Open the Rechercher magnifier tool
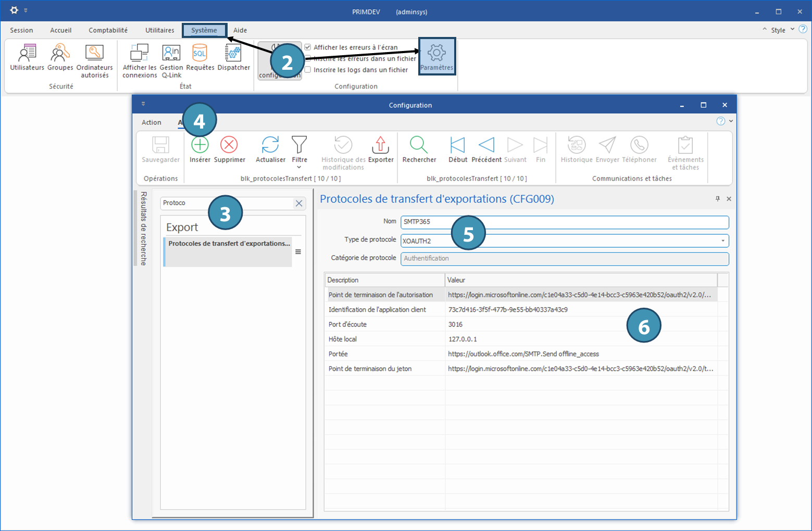Screen dimensions: 812x531 tap(419, 145)
